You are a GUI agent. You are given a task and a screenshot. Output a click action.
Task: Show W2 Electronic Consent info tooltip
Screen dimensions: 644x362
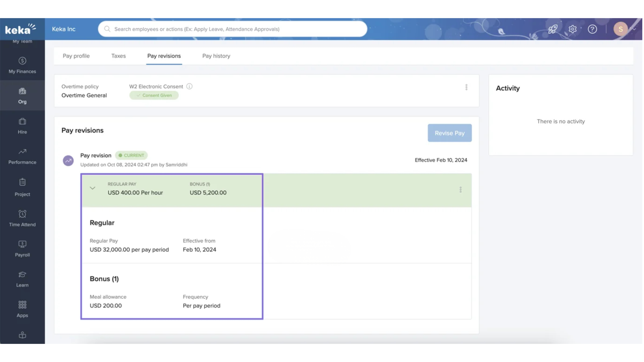(x=189, y=86)
